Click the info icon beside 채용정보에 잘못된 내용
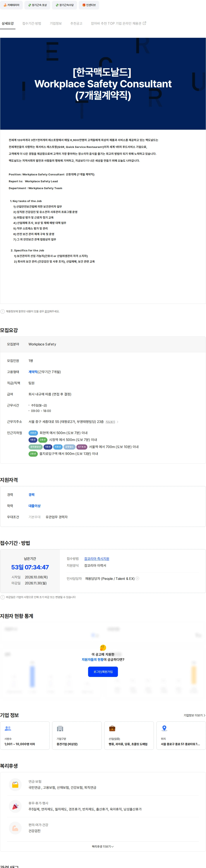Viewport: 206px width, 868px height. 3,311
